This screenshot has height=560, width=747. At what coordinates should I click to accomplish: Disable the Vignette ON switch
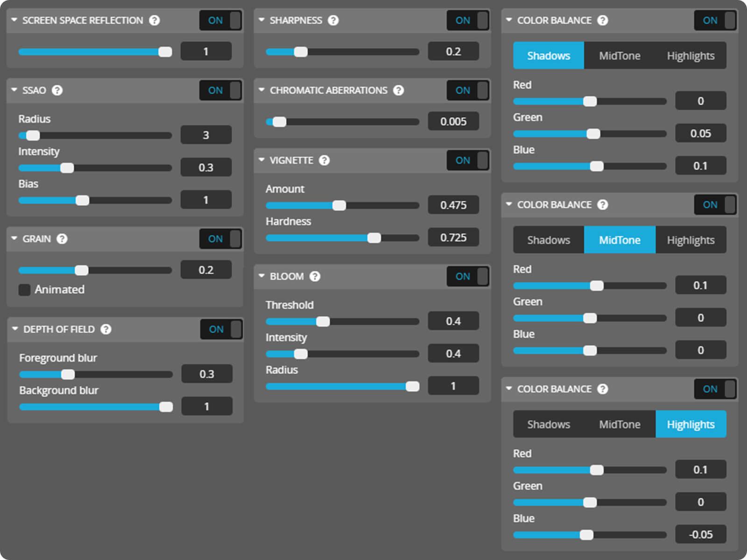coord(468,161)
